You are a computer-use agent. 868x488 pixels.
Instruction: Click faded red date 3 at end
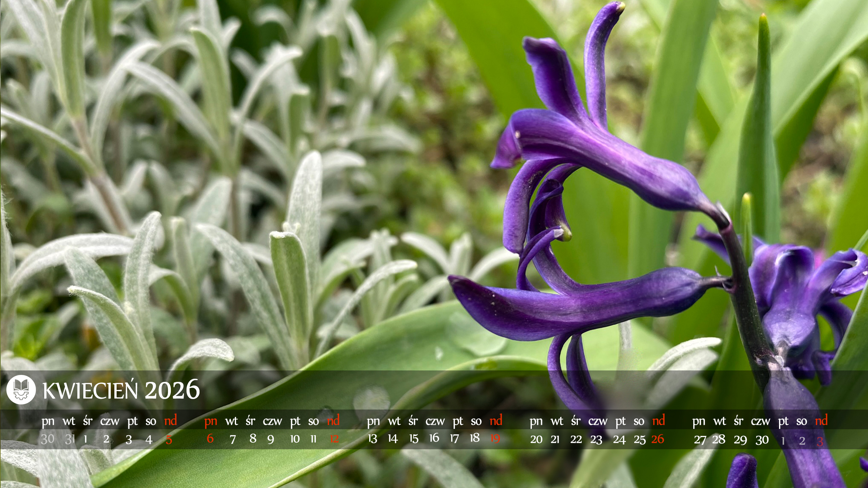820,441
